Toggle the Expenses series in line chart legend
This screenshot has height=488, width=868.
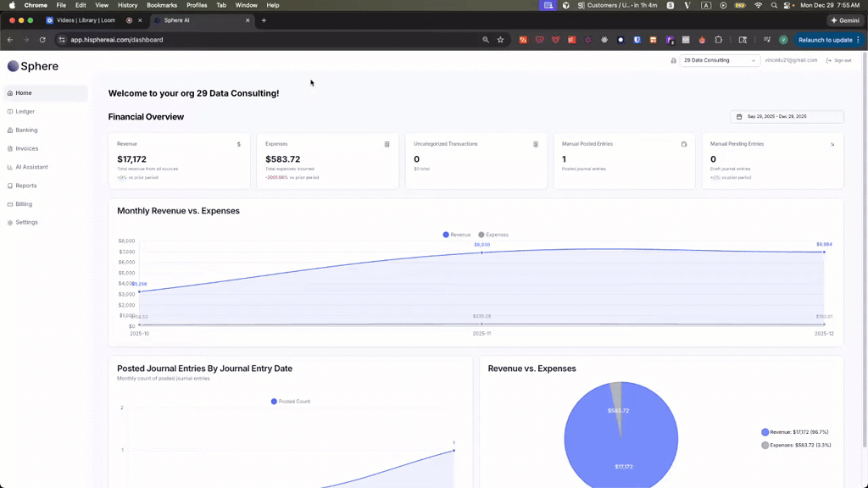click(x=493, y=235)
